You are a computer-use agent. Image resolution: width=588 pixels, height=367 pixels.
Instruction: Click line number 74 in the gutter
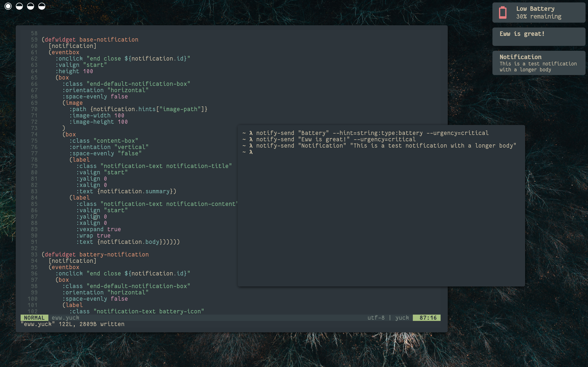click(34, 135)
